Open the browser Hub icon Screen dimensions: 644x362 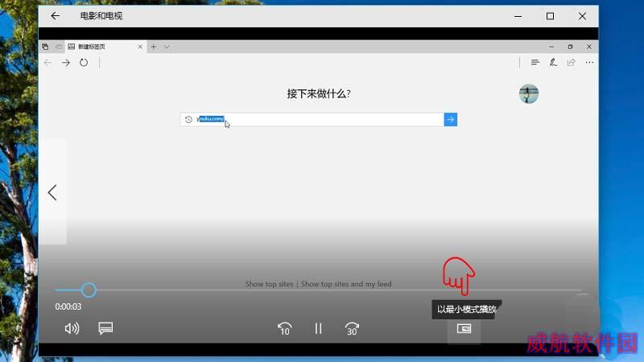coord(535,63)
